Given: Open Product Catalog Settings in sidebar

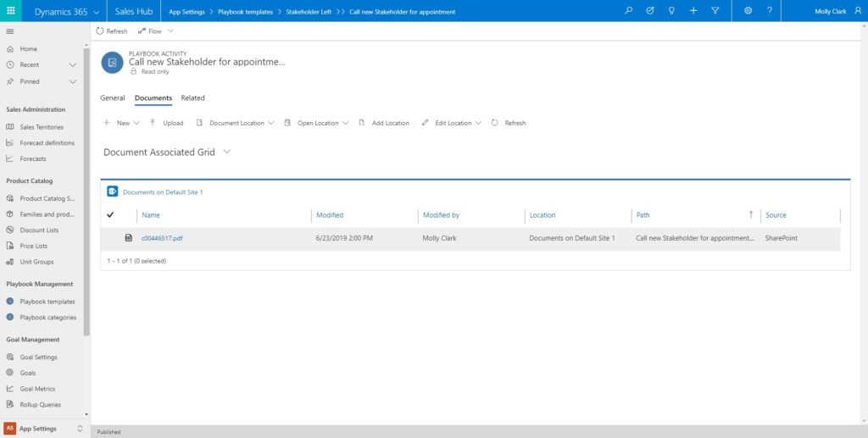Looking at the screenshot, I should pos(47,198).
